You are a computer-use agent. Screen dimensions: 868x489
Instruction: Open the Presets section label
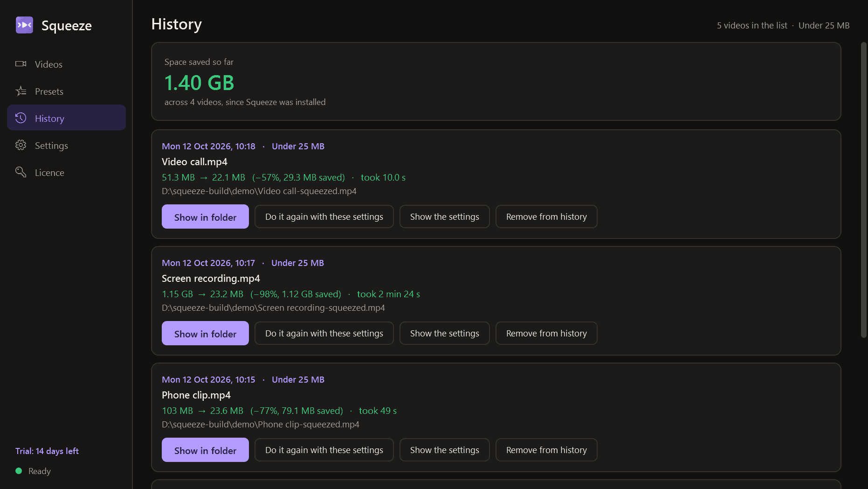pyautogui.click(x=49, y=91)
